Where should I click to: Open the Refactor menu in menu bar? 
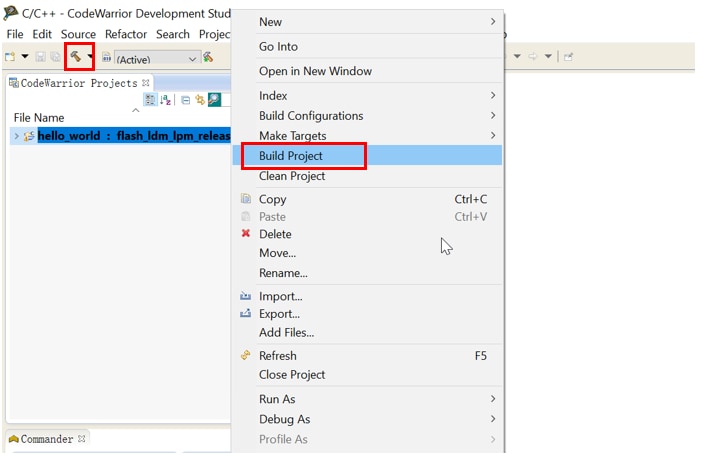126,34
